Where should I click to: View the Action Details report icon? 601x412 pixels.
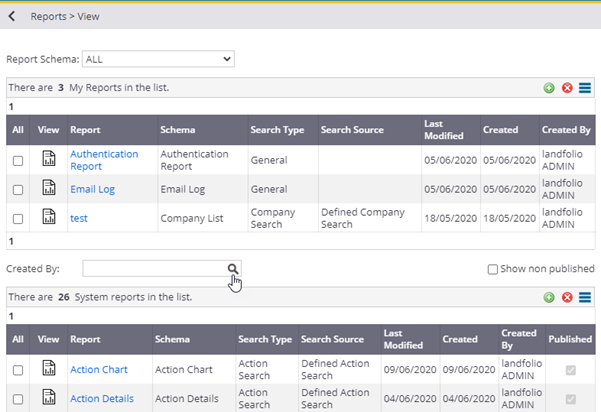click(x=49, y=397)
